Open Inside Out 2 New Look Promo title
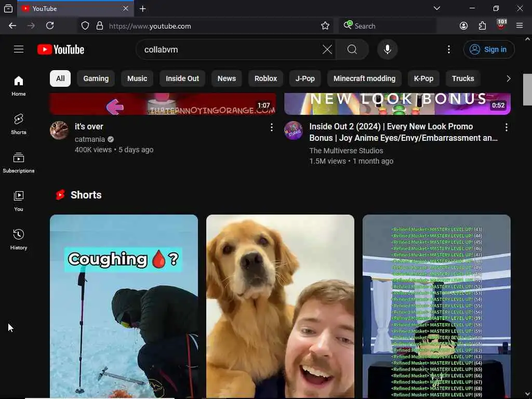532x399 pixels. [x=403, y=132]
